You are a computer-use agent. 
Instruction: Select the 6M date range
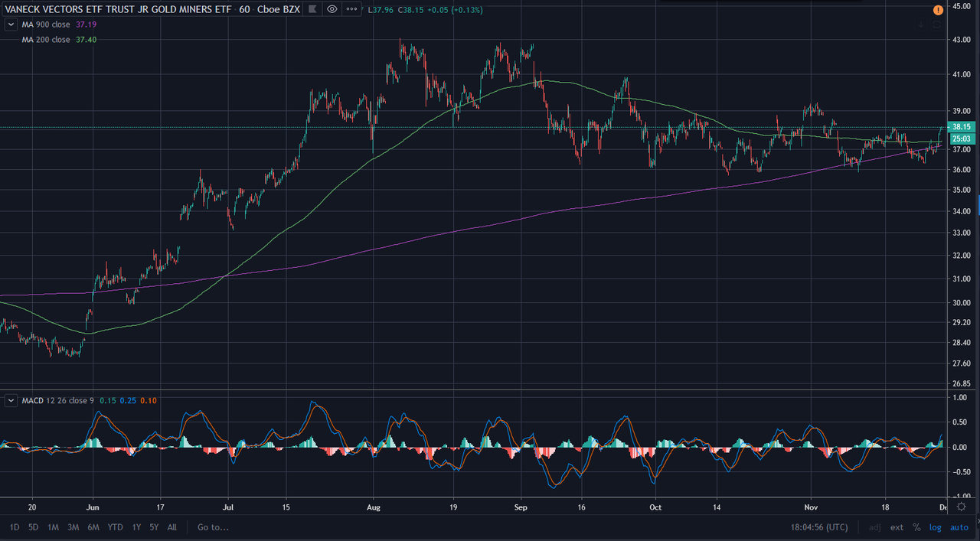tap(93, 527)
